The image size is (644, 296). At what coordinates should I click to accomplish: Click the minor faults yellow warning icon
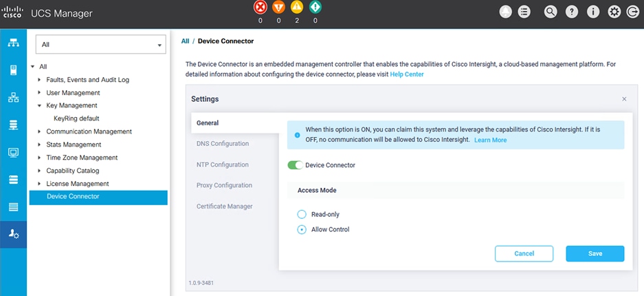297,8
